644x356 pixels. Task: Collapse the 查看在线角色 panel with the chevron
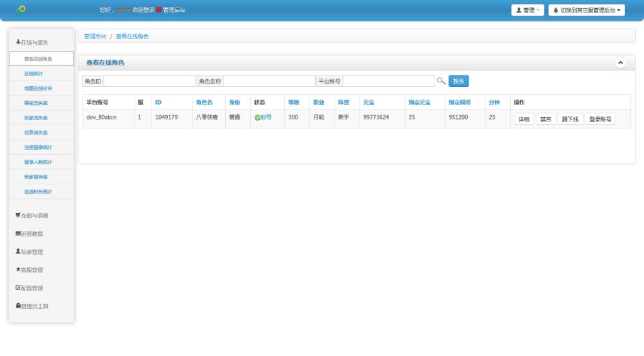click(x=620, y=63)
